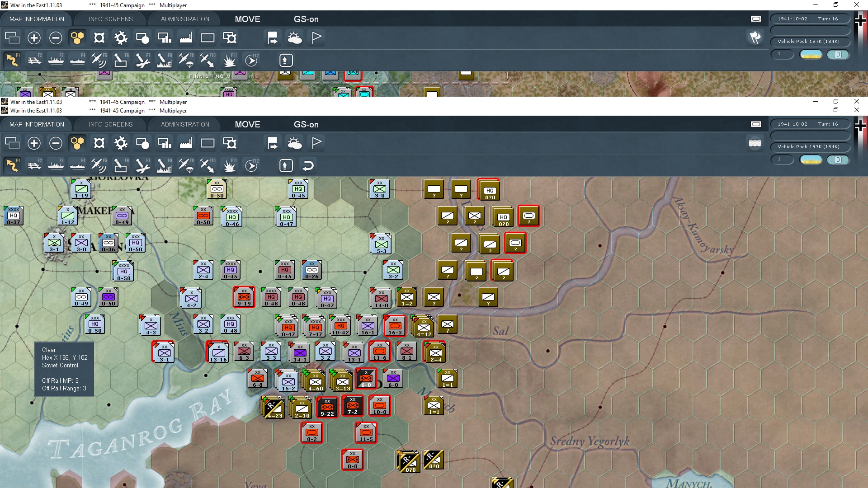868x488 pixels.
Task: Zoom in on the map
Action: (34, 143)
